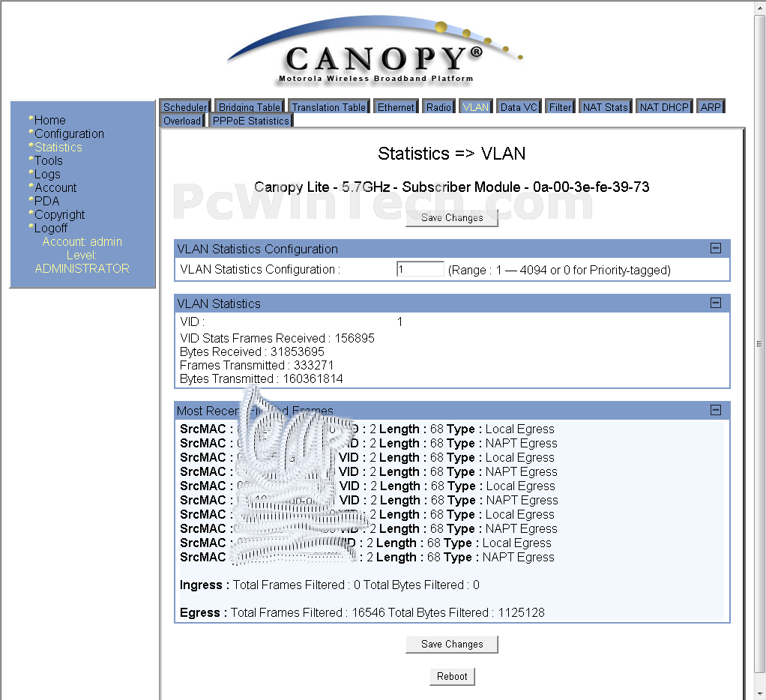Click the scrollbar down arrow
The height and width of the screenshot is (700, 766).
[x=759, y=694]
